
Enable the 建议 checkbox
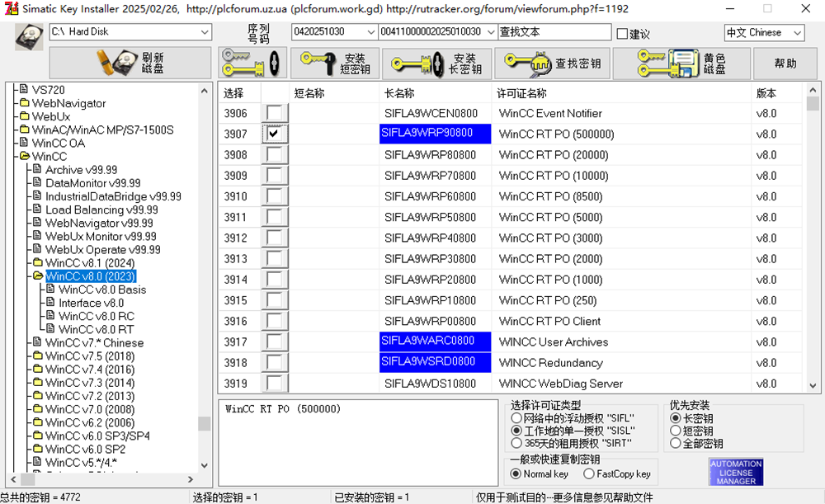click(x=622, y=34)
